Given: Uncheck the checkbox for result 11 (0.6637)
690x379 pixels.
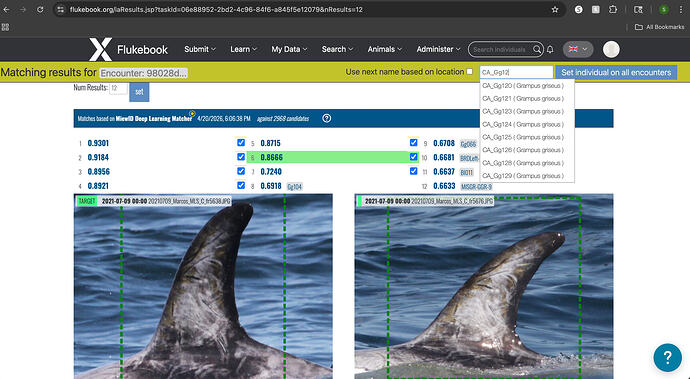Looking at the screenshot, I should [x=413, y=171].
